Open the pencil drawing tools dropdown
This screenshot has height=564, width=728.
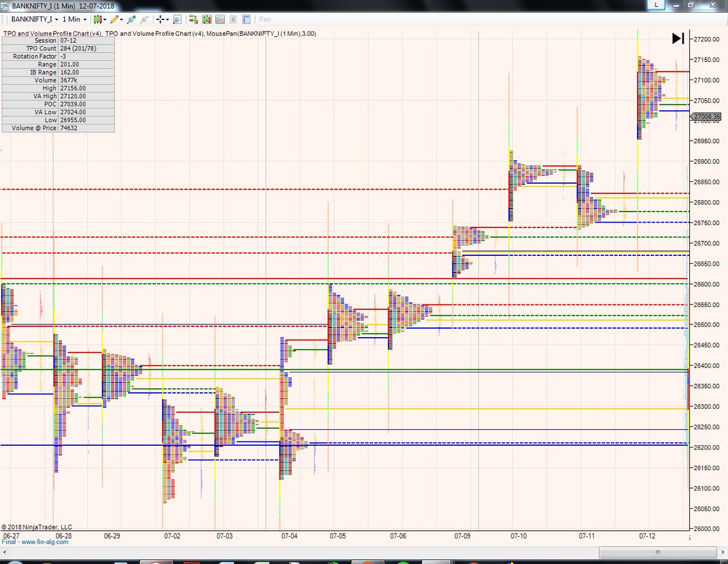pos(116,19)
